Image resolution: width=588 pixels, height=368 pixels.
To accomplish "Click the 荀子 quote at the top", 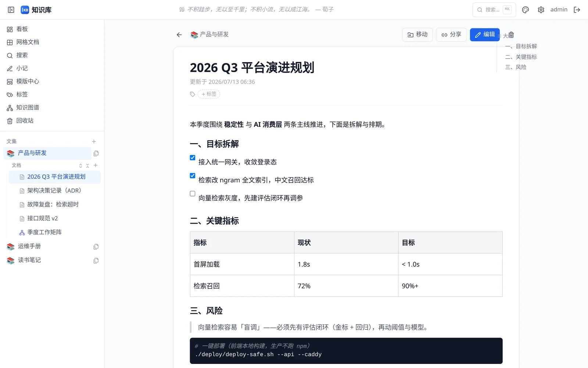I will pyautogui.click(x=257, y=10).
